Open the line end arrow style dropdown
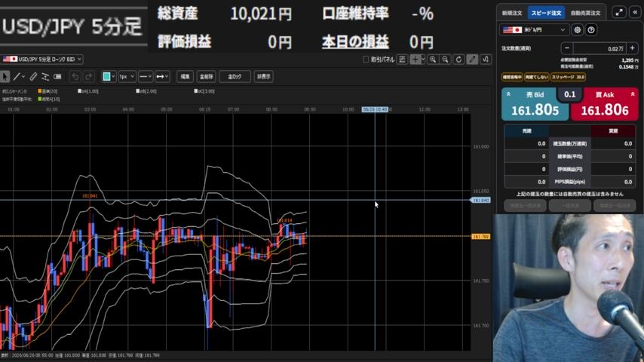This screenshot has height=362, width=644. [x=163, y=76]
